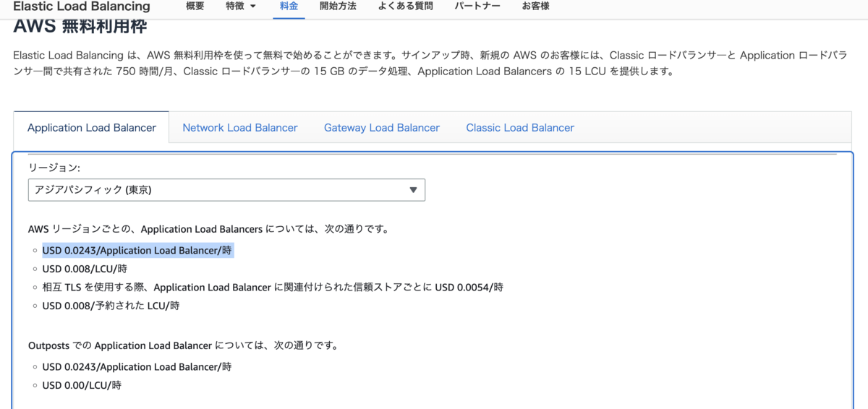
Task: Open the お客様 navigation item
Action: (535, 7)
